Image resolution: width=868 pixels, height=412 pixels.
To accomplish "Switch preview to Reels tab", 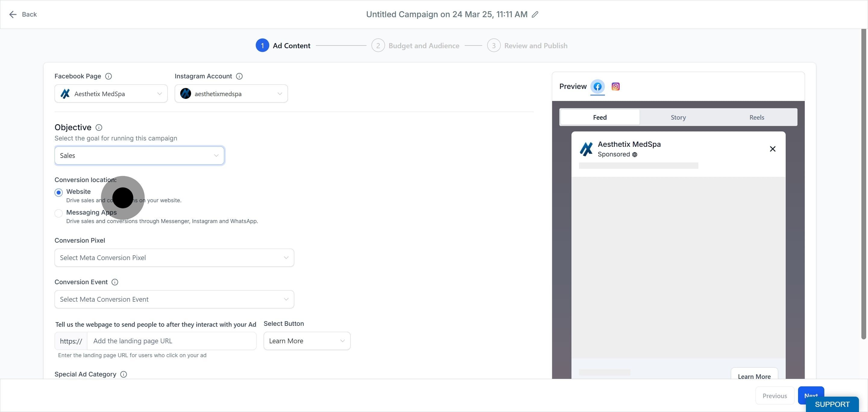I will click(756, 117).
